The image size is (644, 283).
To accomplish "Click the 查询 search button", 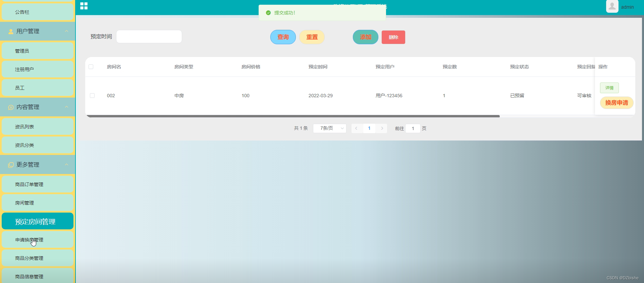I will [283, 37].
